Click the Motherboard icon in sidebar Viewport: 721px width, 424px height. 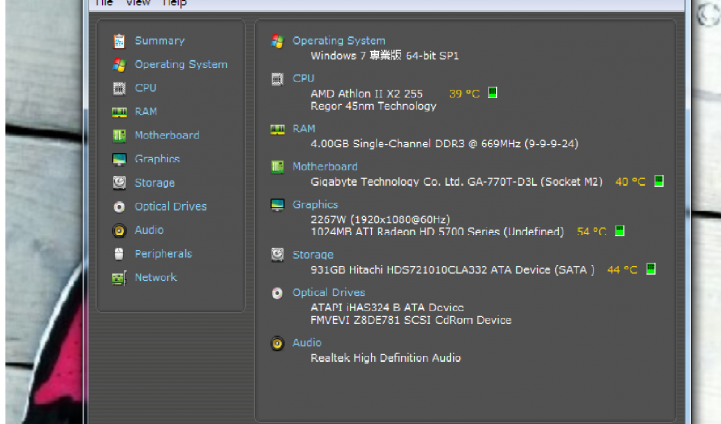[119, 136]
